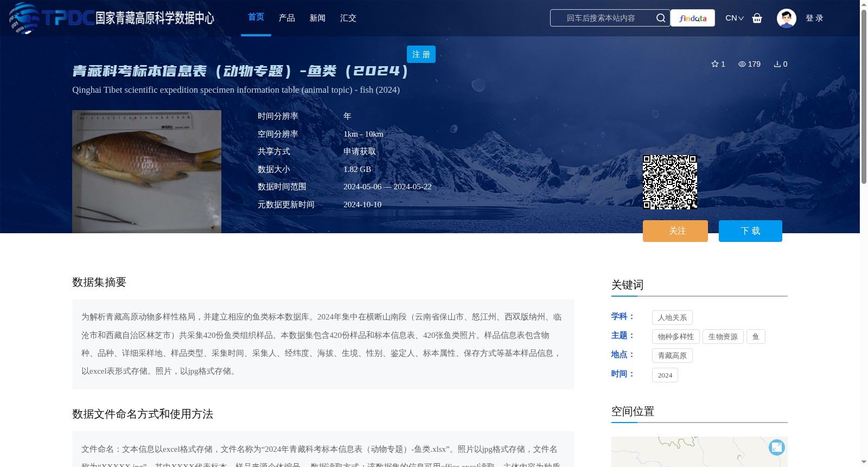868x467 pixels.
Task: Select the 生物资源 keyword tag
Action: pos(723,337)
